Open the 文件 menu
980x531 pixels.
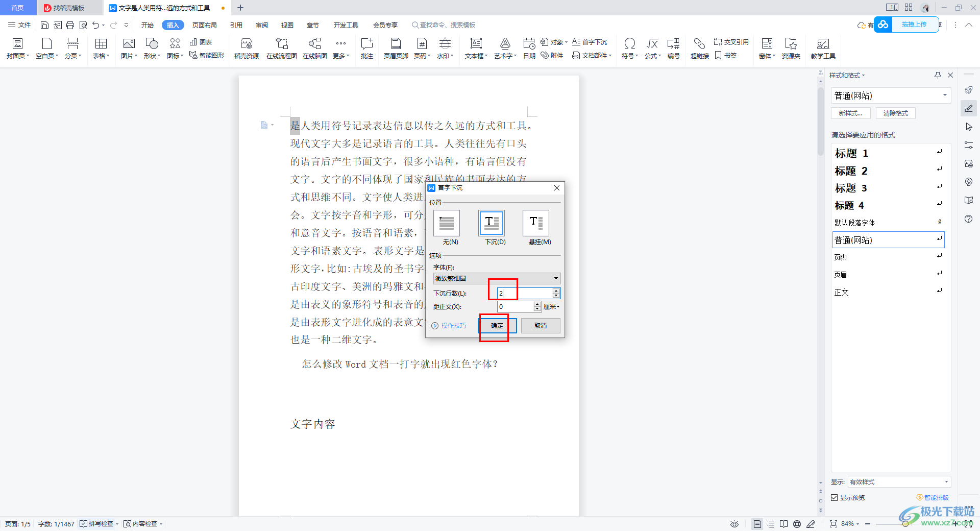pyautogui.click(x=19, y=25)
